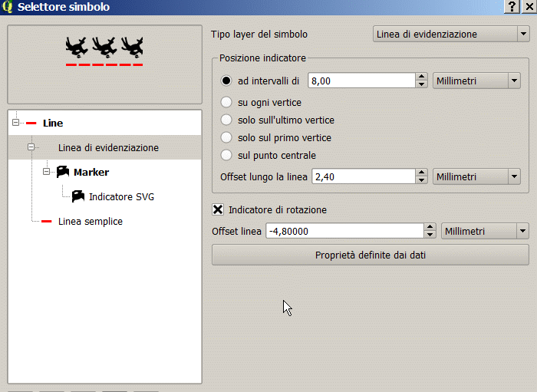Viewport: 537px width, 392px height.
Task: Select 'ad intervalli di' radio option
Action: click(x=226, y=80)
